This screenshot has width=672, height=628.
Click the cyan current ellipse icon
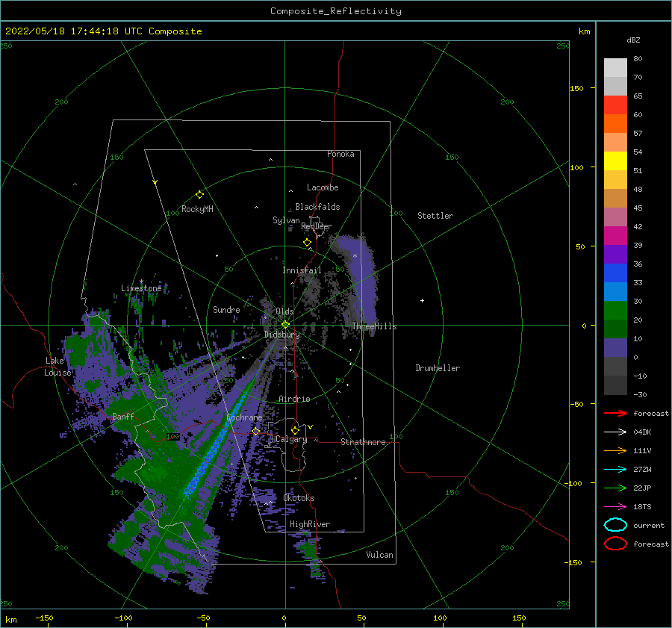[x=615, y=525]
